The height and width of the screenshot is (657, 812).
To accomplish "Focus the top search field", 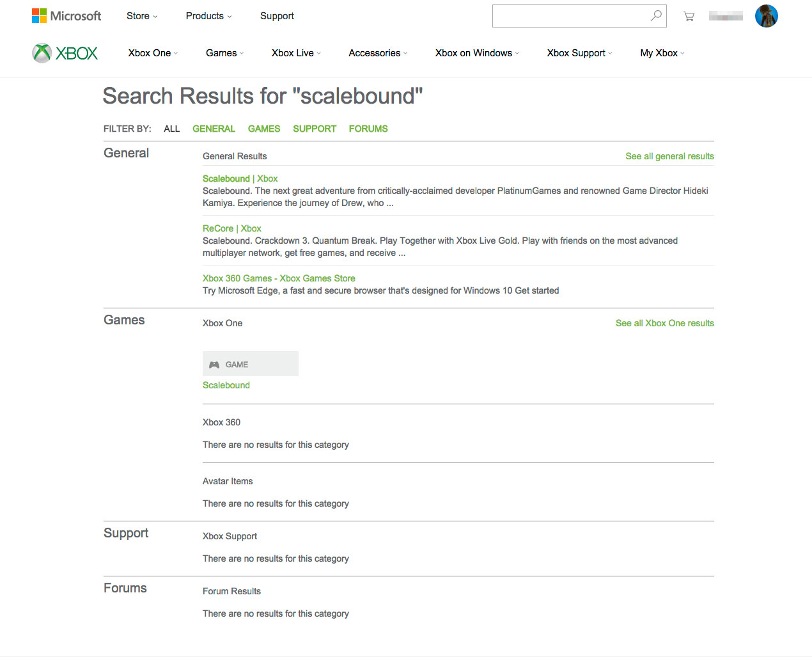I will coord(570,16).
